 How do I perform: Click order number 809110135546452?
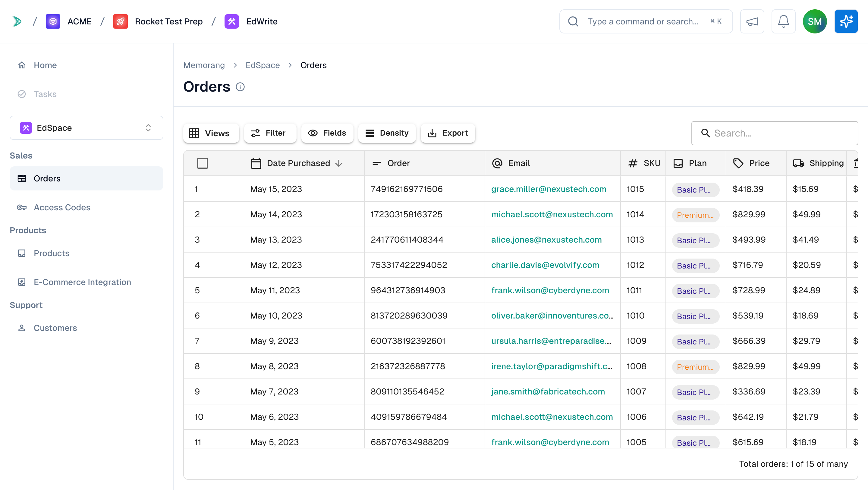(x=407, y=391)
